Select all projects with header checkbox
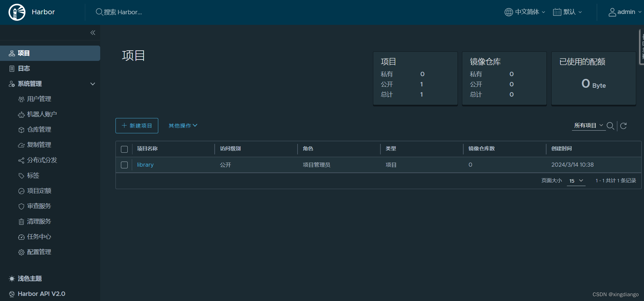This screenshot has height=301, width=644. 124,149
